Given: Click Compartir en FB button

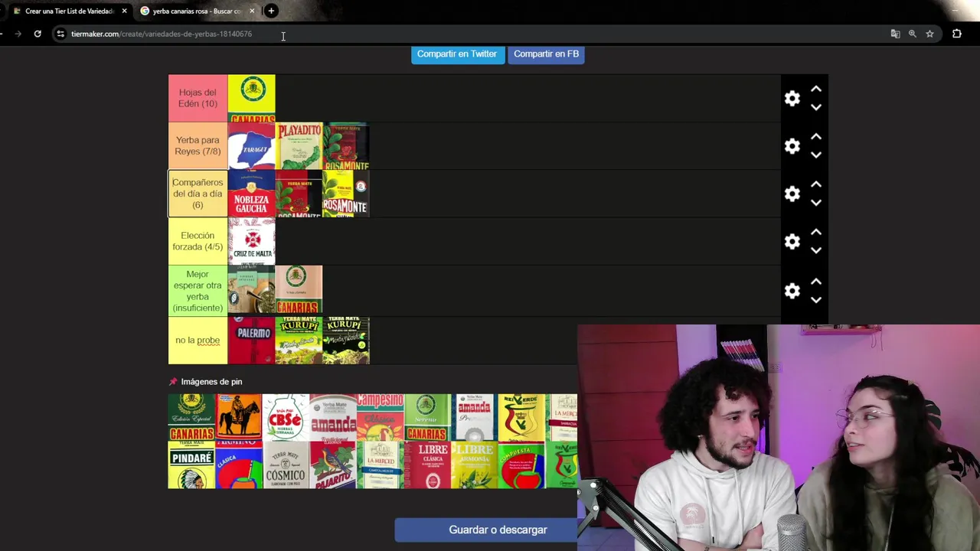Looking at the screenshot, I should pos(546,54).
